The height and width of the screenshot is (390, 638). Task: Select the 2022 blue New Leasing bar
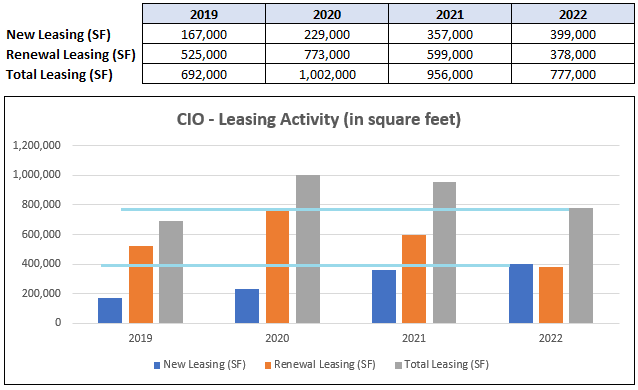click(x=521, y=294)
